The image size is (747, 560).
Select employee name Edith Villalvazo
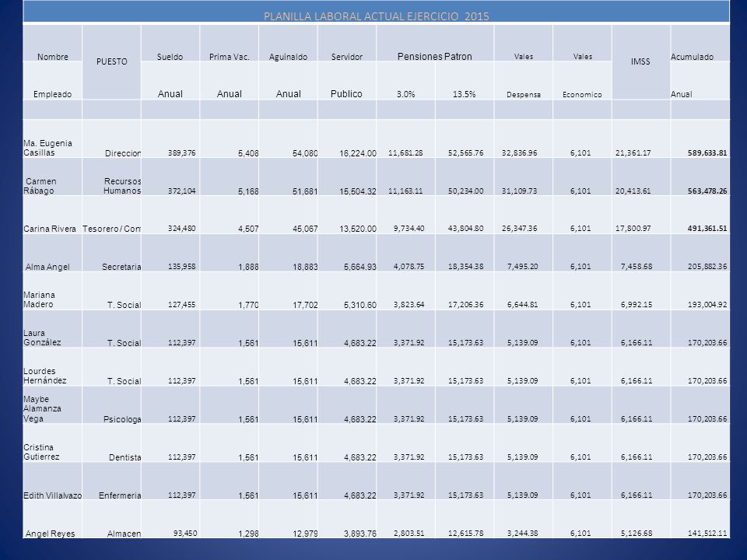click(52, 495)
